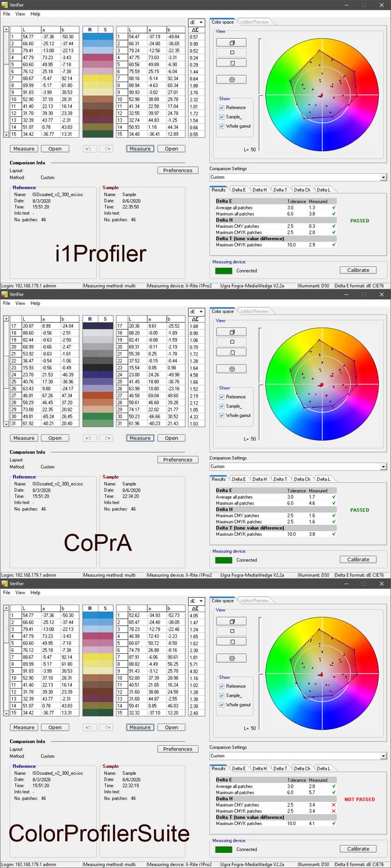Viewport: 391px width, 868px height.
Task: Click the color wheel in CoPrA window
Action: click(x=322, y=383)
